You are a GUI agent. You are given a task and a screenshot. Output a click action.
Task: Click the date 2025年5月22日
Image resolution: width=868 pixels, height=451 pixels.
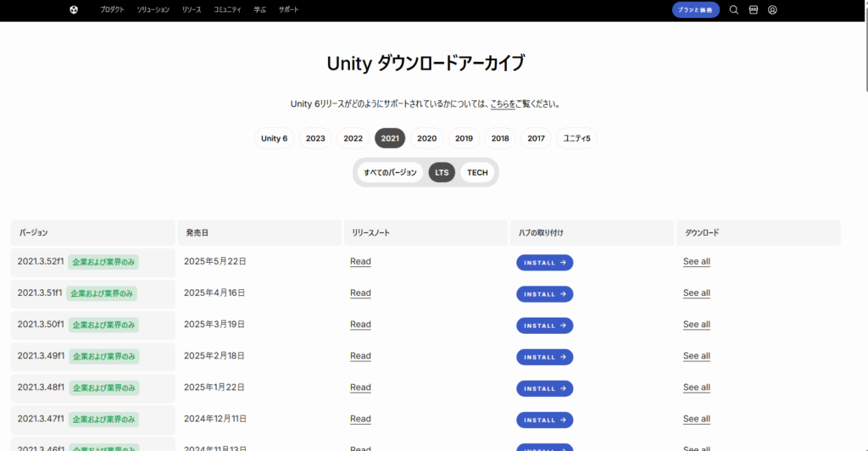tap(214, 261)
